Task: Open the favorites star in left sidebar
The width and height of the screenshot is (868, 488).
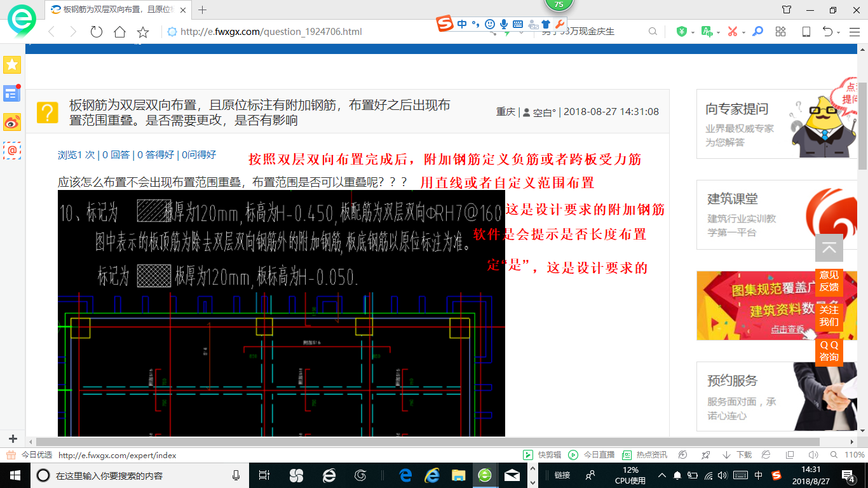Action: [12, 64]
